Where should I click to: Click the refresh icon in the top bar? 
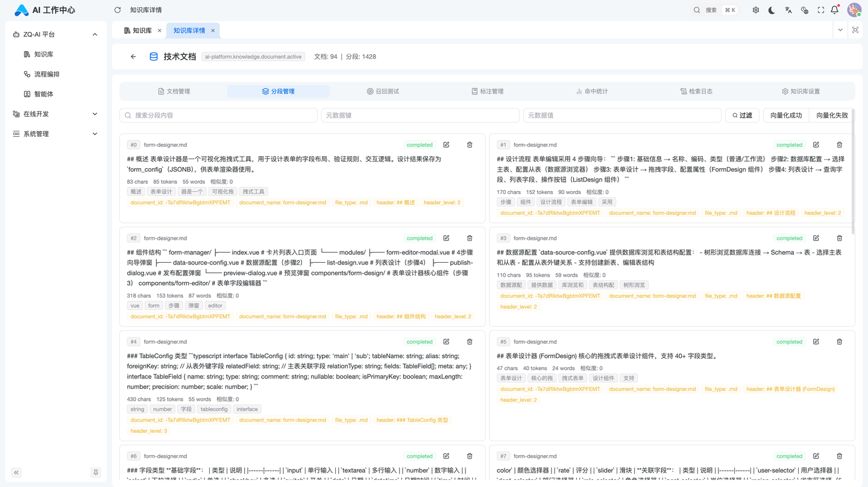coord(118,10)
